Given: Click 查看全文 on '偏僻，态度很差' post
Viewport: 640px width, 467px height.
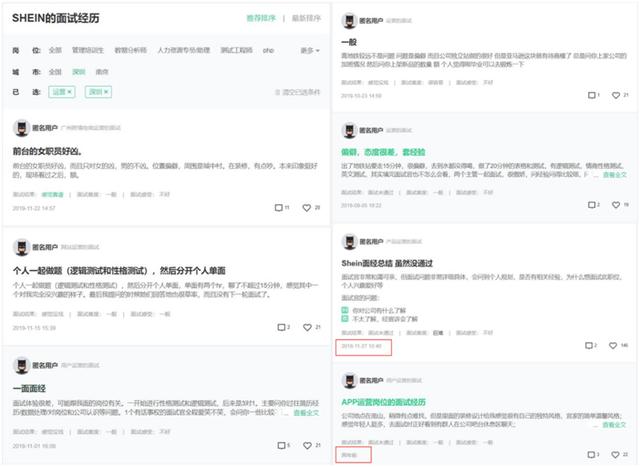Looking at the screenshot, I should click(615, 174).
